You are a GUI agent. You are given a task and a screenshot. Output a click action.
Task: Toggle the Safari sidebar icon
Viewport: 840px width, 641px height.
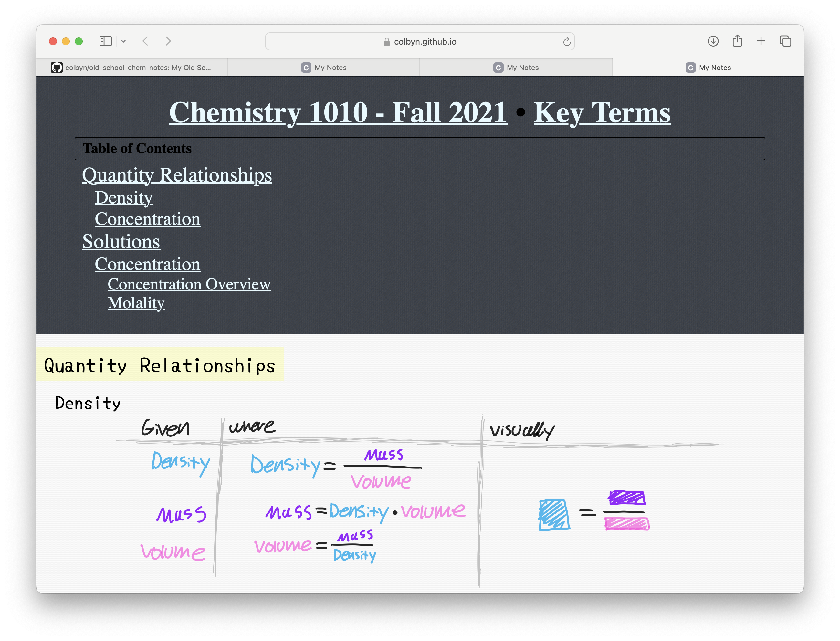[106, 41]
